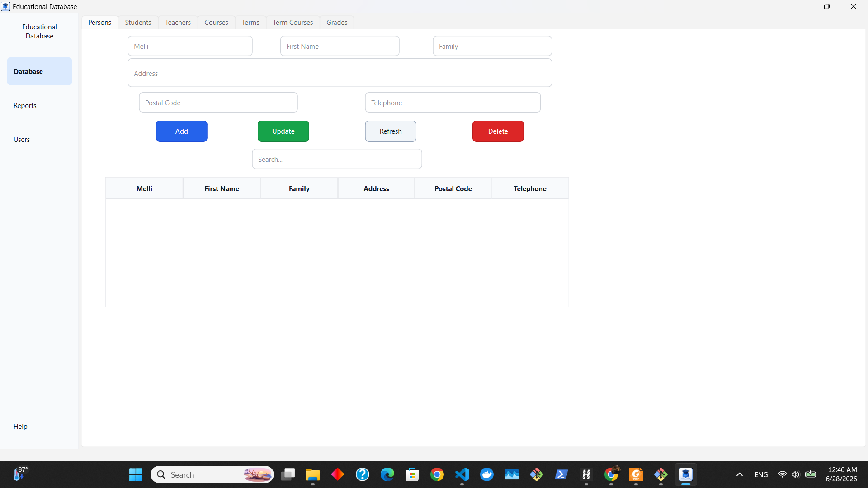Open Visual Studio Code from the taskbar
868x488 pixels.
[462, 474]
